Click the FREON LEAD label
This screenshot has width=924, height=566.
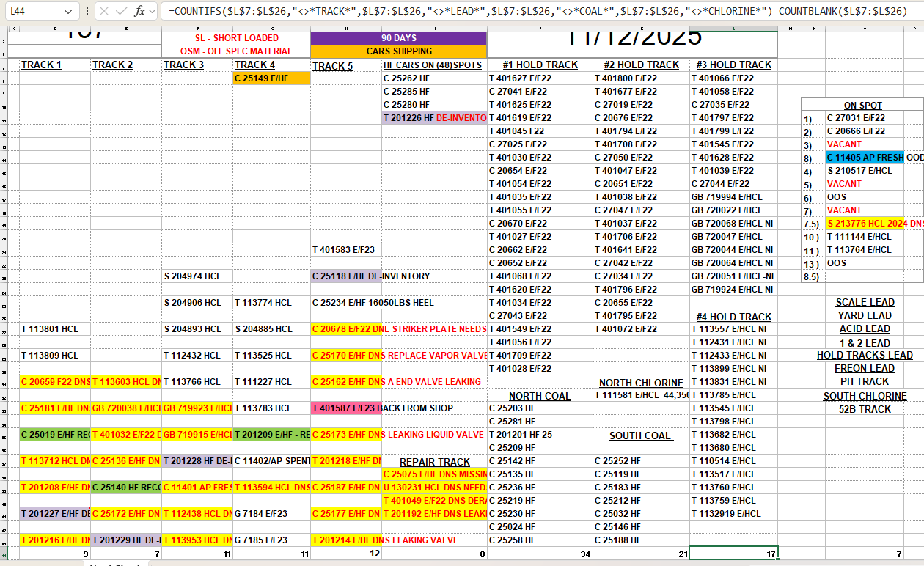coord(865,368)
